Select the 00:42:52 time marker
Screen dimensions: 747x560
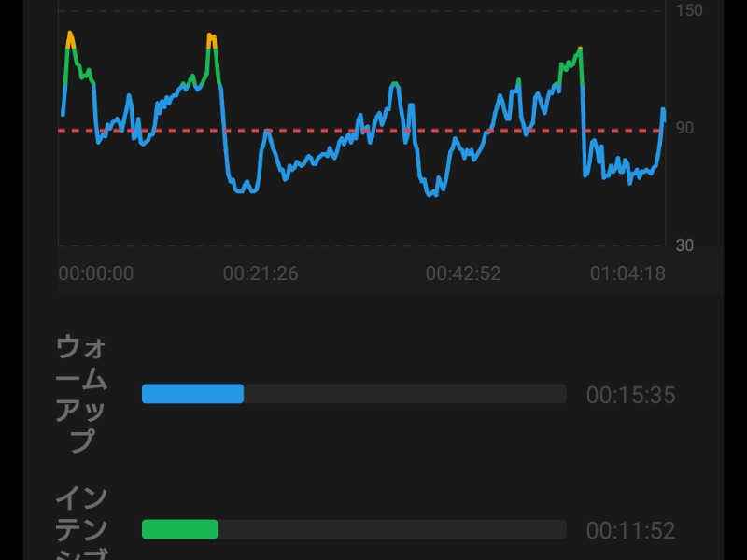coord(463,273)
